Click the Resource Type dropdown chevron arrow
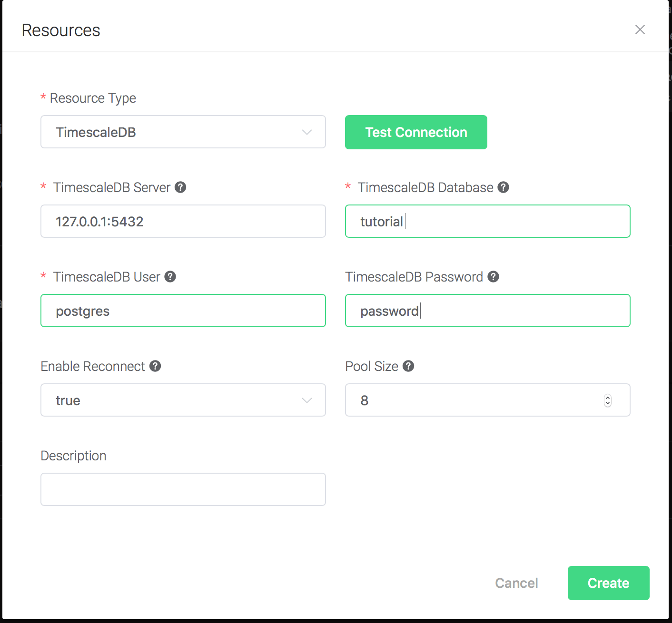The width and height of the screenshot is (672, 623). point(306,132)
